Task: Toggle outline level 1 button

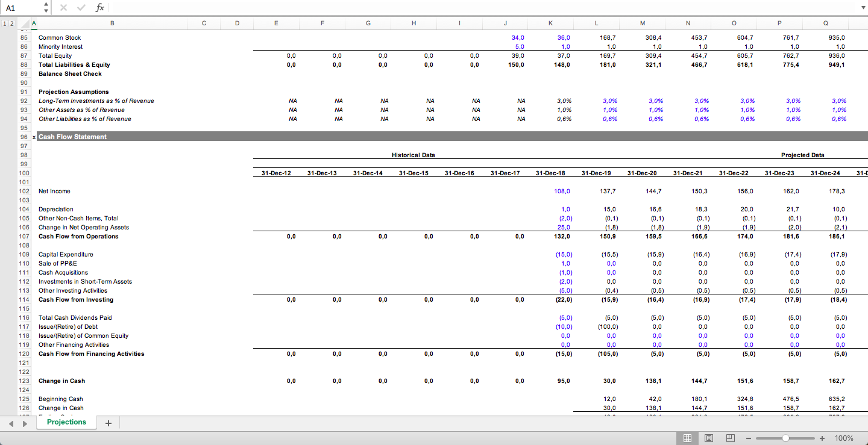Action: tap(5, 22)
